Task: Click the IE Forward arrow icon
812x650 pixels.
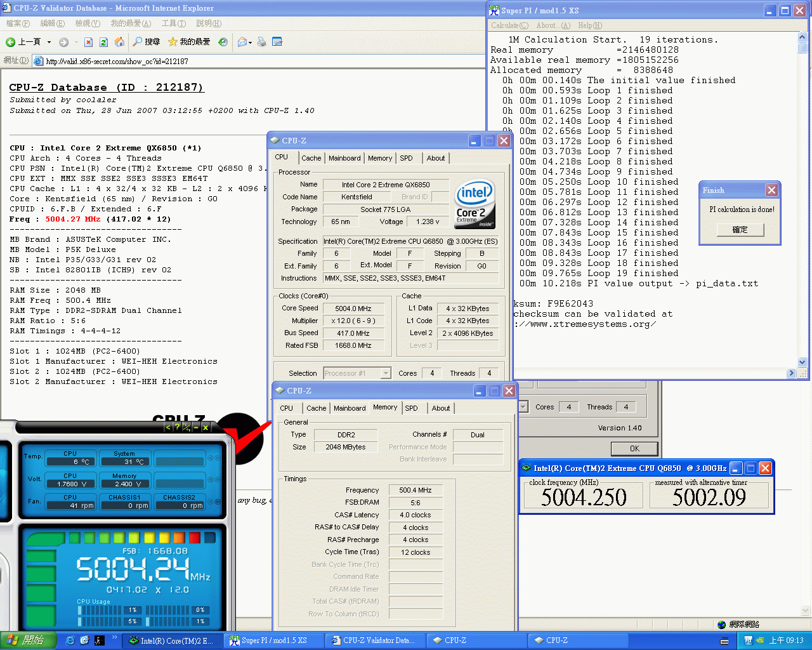Action: tap(63, 42)
